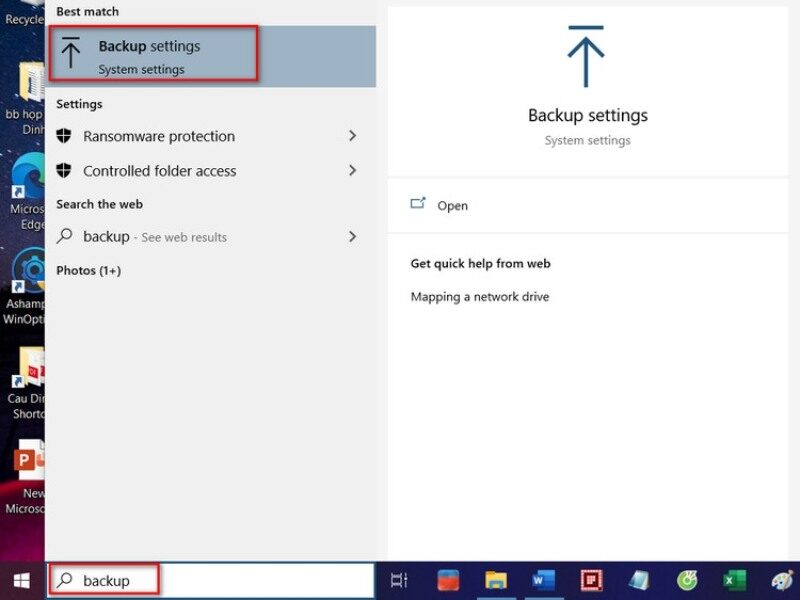Screen dimensions: 800x600
Task: Click Open under Backup settings preview
Action: (452, 205)
